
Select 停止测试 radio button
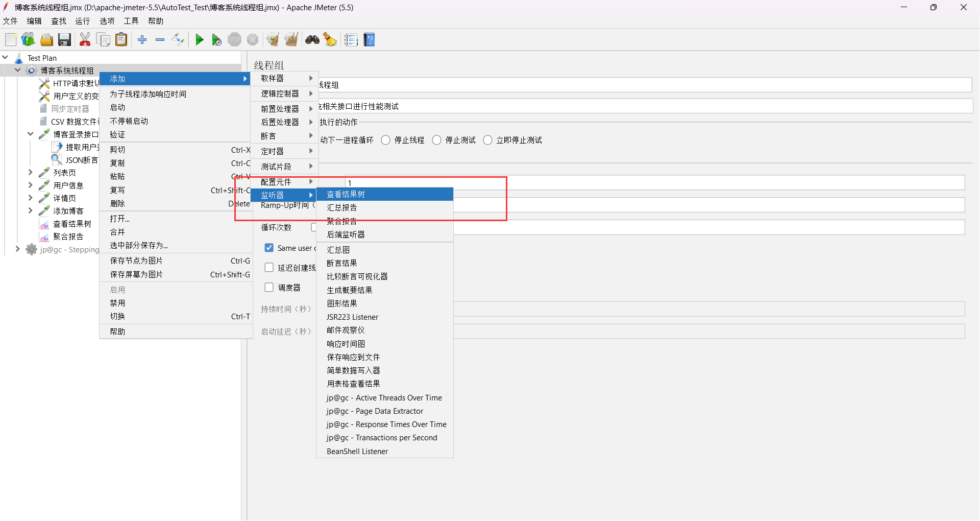point(437,140)
